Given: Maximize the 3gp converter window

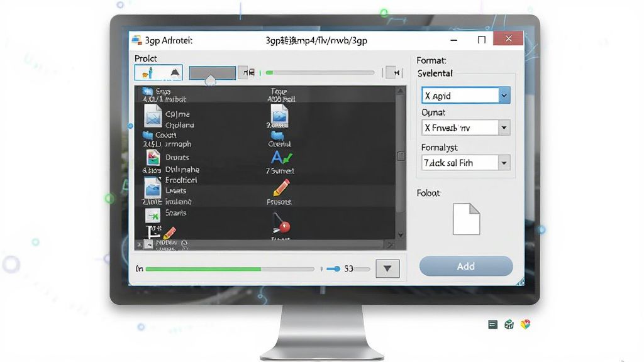Looking at the screenshot, I should 481,40.
